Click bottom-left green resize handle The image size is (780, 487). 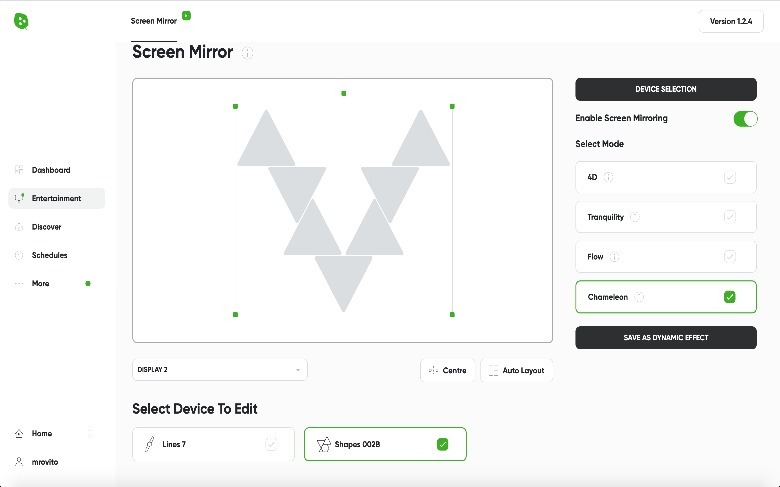point(235,314)
